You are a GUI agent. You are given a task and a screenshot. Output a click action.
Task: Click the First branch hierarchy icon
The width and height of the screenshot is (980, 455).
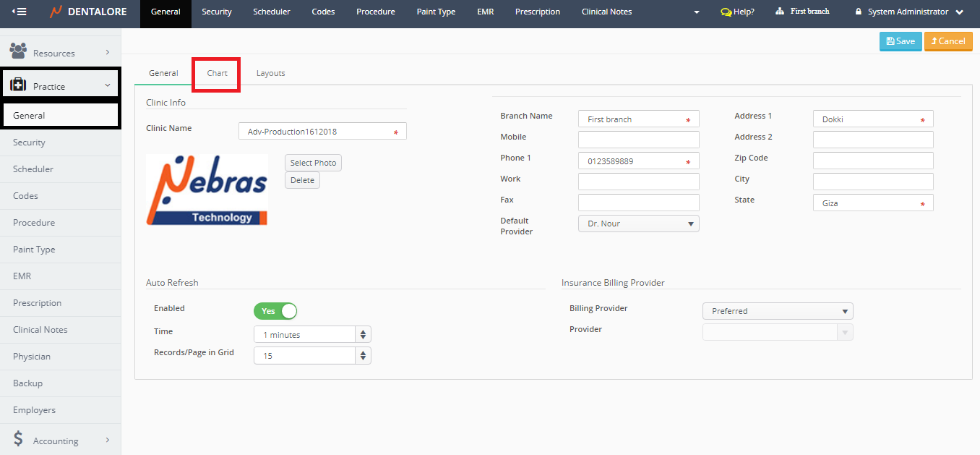(780, 12)
